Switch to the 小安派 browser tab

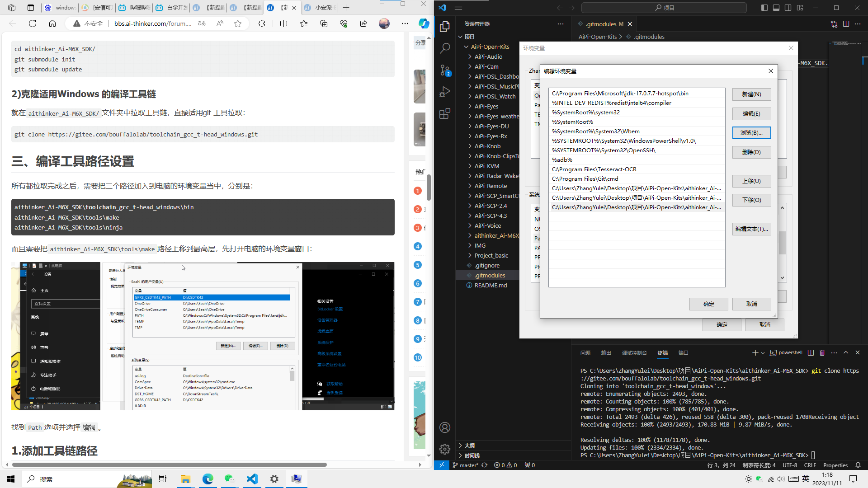[319, 8]
